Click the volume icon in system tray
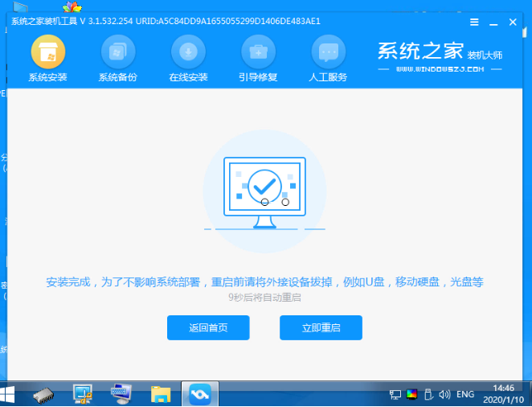The height and width of the screenshot is (407, 532). [x=445, y=394]
